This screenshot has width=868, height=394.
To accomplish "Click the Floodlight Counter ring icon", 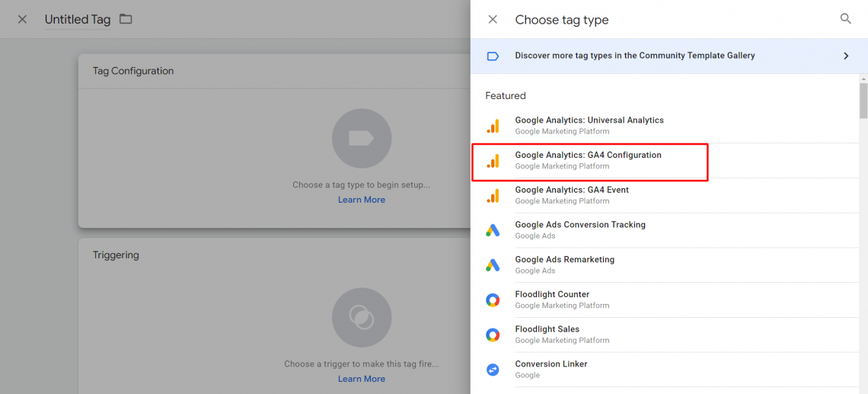I will pyautogui.click(x=493, y=300).
